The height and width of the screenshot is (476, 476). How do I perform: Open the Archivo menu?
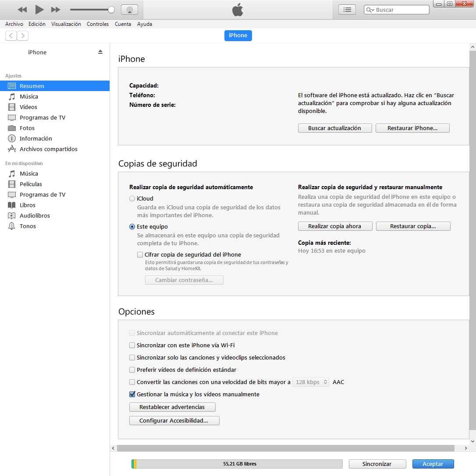click(14, 24)
